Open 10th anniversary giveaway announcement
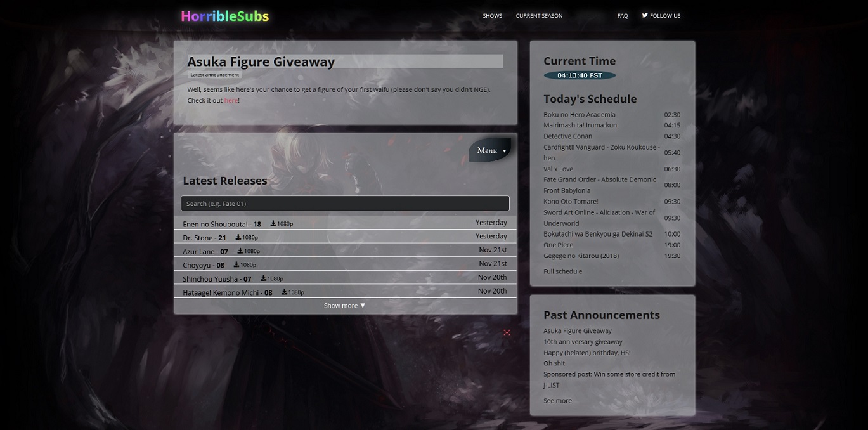 pyautogui.click(x=583, y=342)
